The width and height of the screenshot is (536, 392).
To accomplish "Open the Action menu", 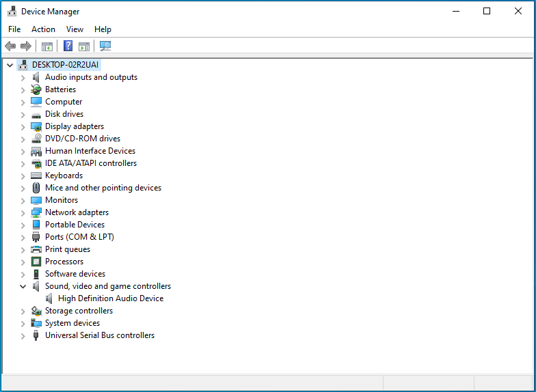I will 43,29.
